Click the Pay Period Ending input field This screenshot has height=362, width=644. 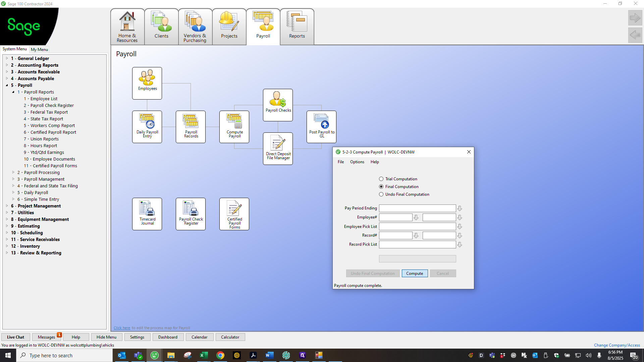pyautogui.click(x=417, y=208)
